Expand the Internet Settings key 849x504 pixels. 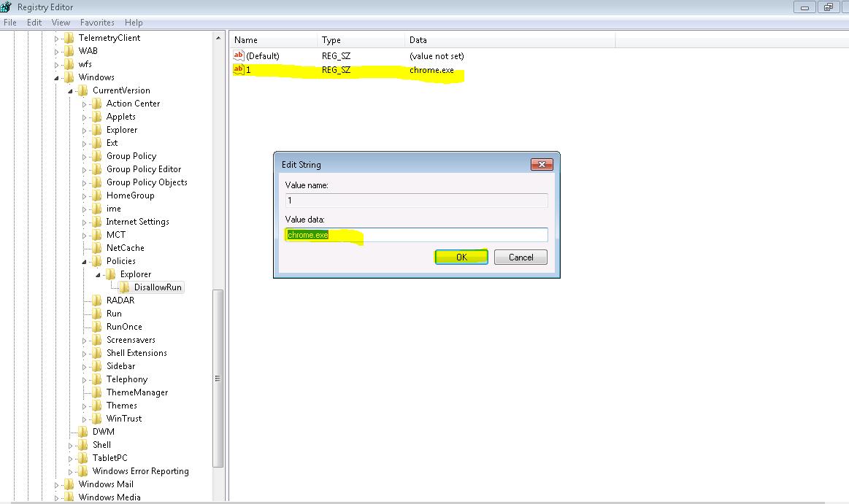point(84,222)
